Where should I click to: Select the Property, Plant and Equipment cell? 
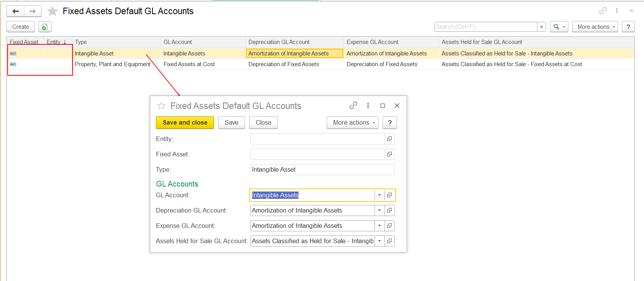116,64
